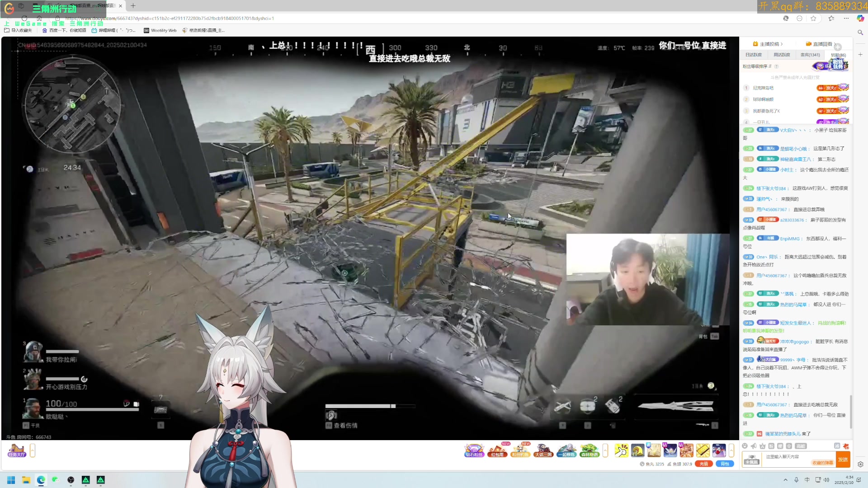868x488 pixels.
Task: Open the 粉丝钓鱼 fan fishing activity
Action: pyautogui.click(x=520, y=450)
